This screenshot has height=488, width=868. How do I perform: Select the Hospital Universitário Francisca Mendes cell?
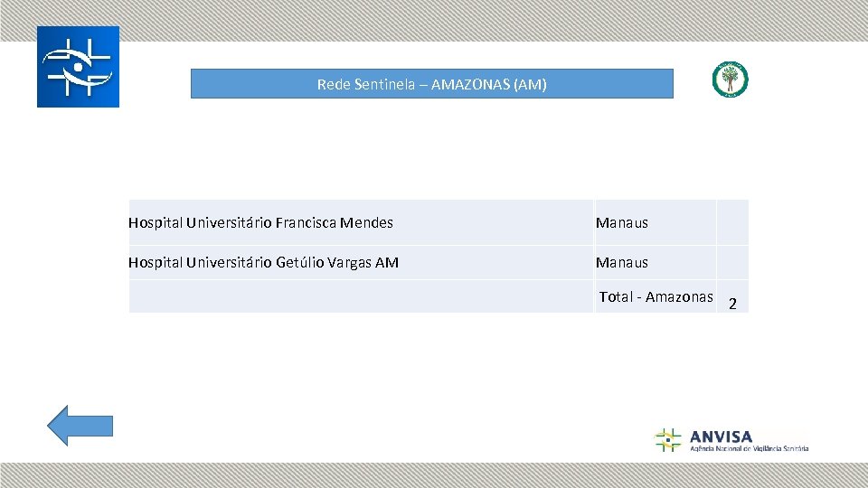[x=261, y=222]
